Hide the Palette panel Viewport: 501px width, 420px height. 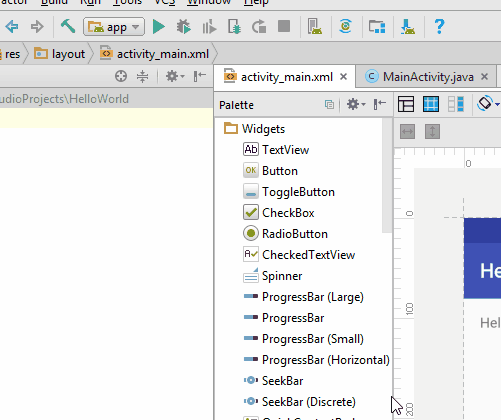pos(380,105)
